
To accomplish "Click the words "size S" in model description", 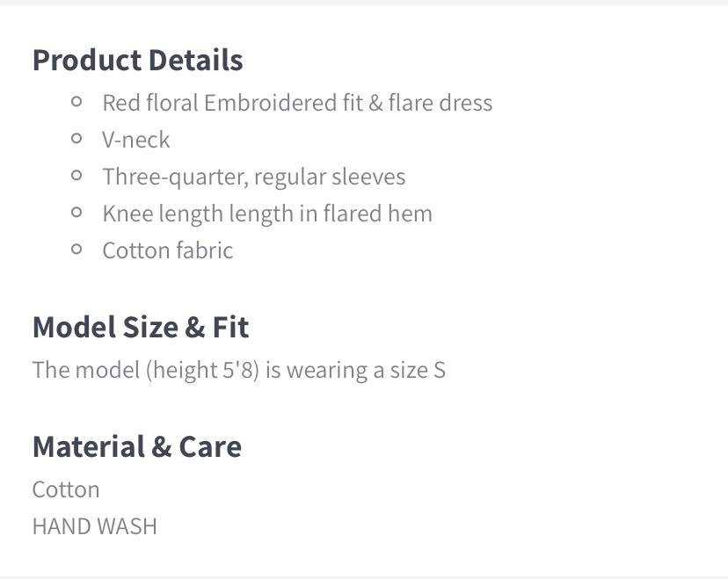I will point(418,370).
